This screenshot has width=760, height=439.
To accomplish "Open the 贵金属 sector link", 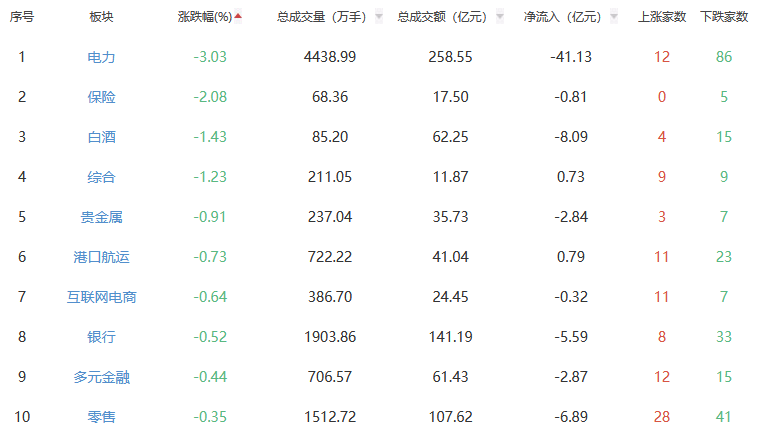I will tap(101, 217).
